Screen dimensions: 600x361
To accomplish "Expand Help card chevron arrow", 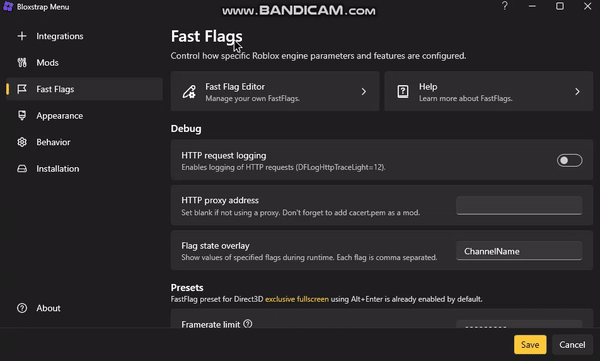I will 577,91.
